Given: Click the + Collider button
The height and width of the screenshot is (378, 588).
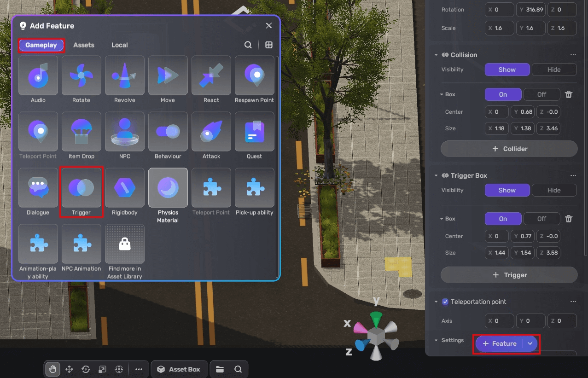Looking at the screenshot, I should [x=509, y=149].
